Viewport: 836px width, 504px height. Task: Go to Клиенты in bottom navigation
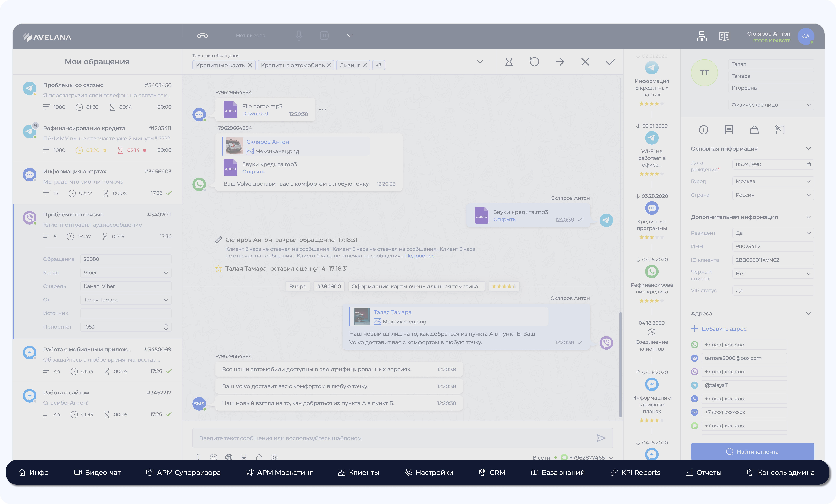[x=359, y=472]
